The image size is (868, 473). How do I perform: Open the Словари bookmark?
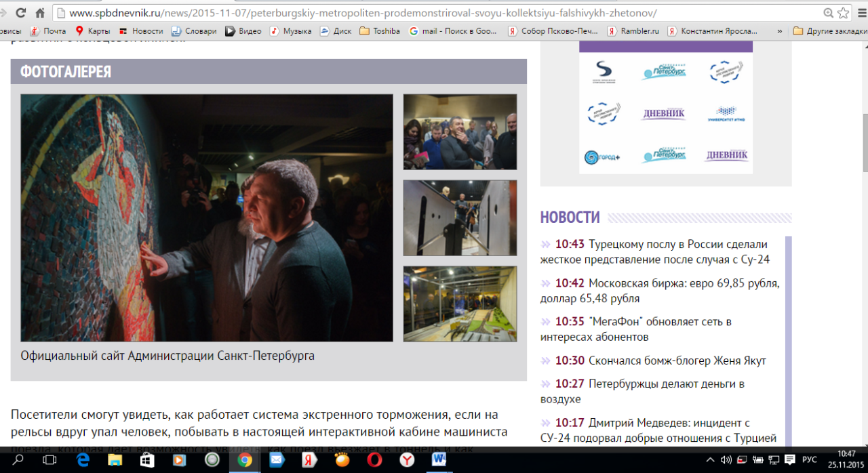point(194,31)
